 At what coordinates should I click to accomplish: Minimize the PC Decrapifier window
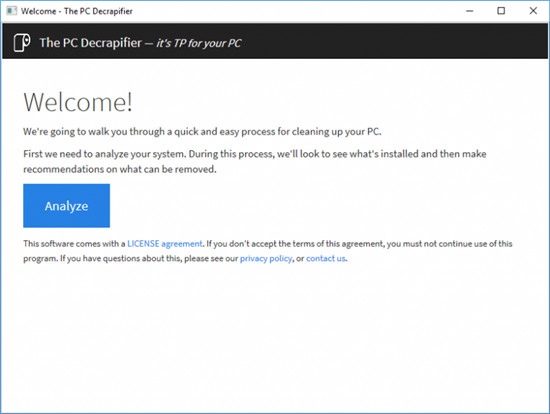(470, 11)
